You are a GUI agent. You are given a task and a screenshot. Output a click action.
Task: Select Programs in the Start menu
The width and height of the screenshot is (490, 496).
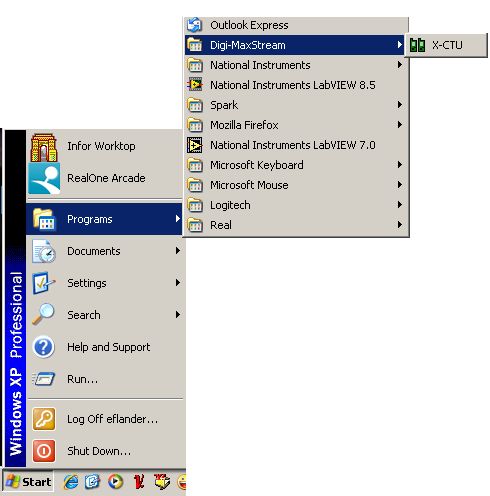click(104, 219)
